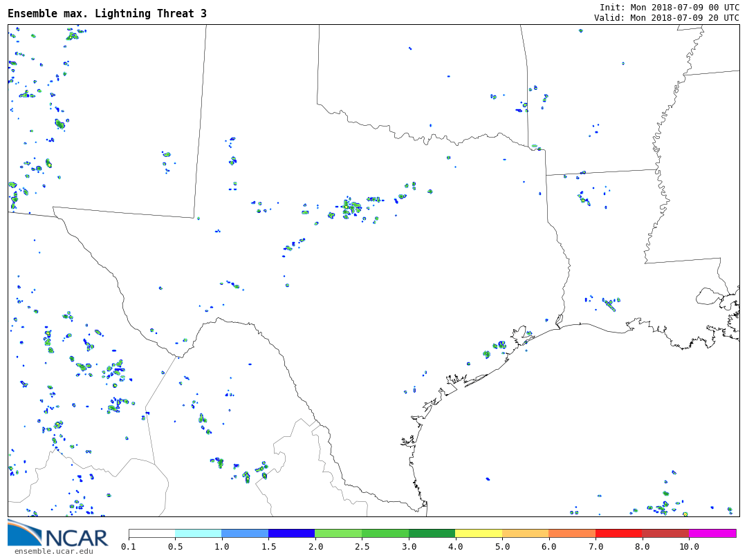Select the white 0.1–0.5 colorbar swatch
The image size is (747, 560).
pyautogui.click(x=152, y=533)
